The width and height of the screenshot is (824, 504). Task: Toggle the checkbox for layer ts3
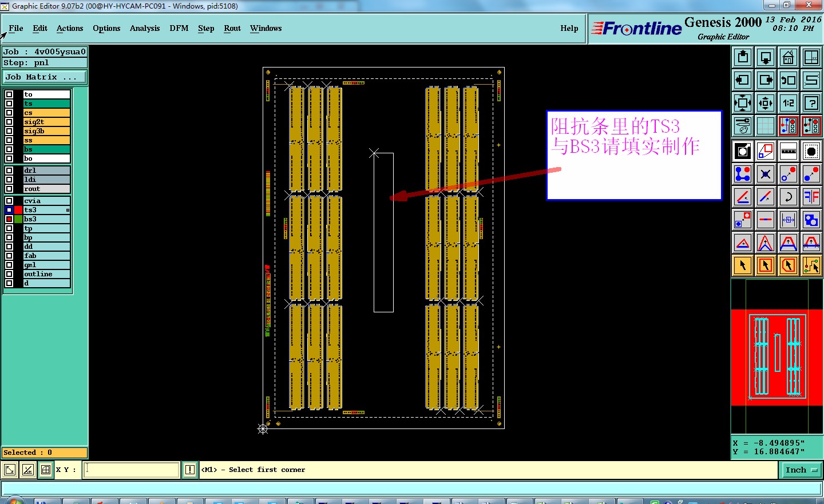[9, 210]
